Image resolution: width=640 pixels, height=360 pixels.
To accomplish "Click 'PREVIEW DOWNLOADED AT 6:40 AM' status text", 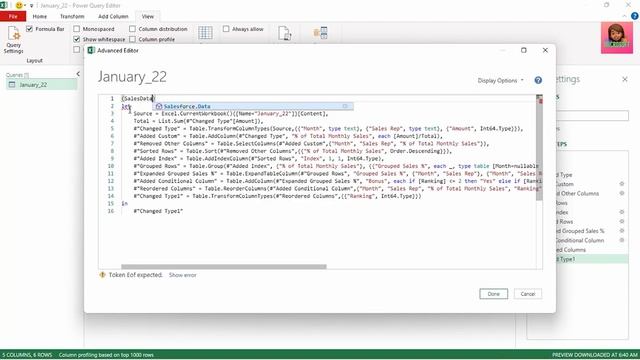I will (x=595, y=355).
